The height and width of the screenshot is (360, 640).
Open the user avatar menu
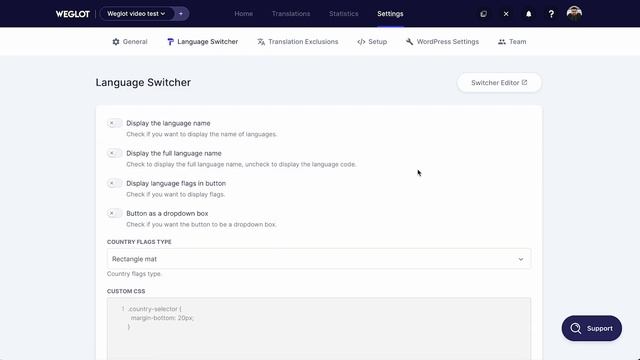pyautogui.click(x=574, y=14)
